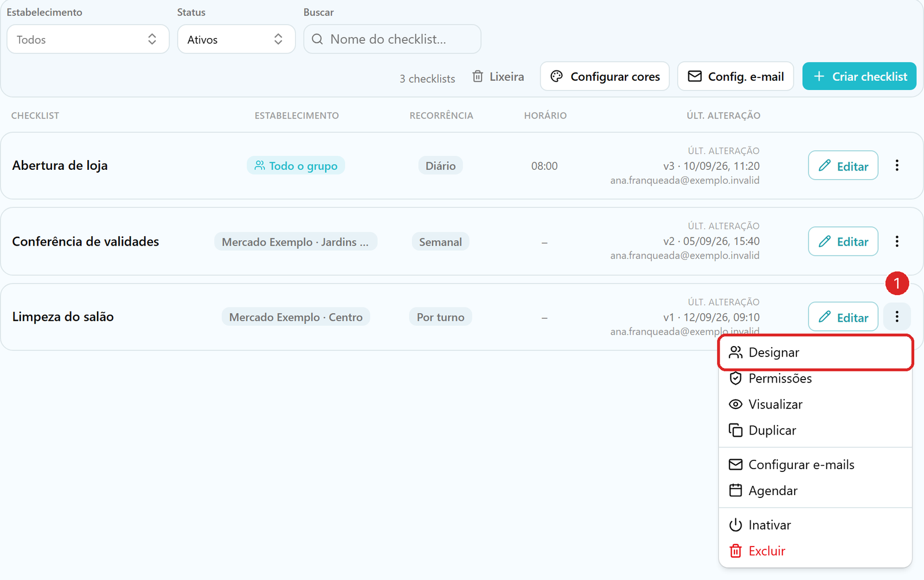Open the three-dot menu for Abertura de loja
The width and height of the screenshot is (924, 580).
coord(897,165)
